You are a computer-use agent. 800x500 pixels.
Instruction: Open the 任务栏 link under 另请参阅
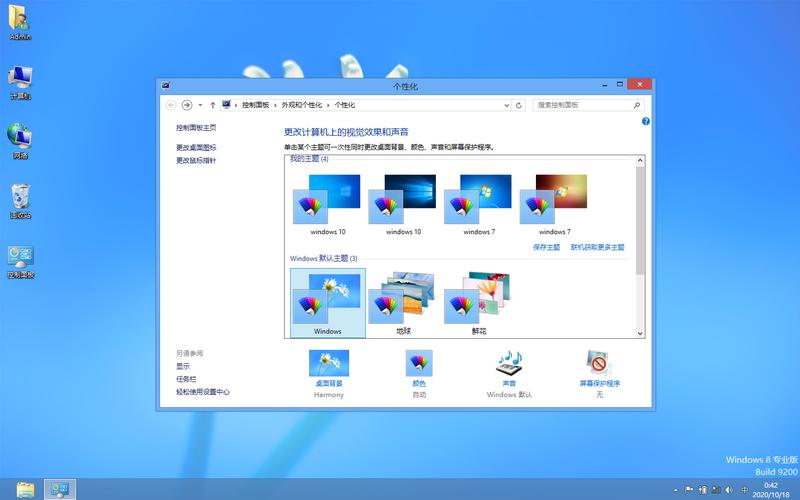186,379
